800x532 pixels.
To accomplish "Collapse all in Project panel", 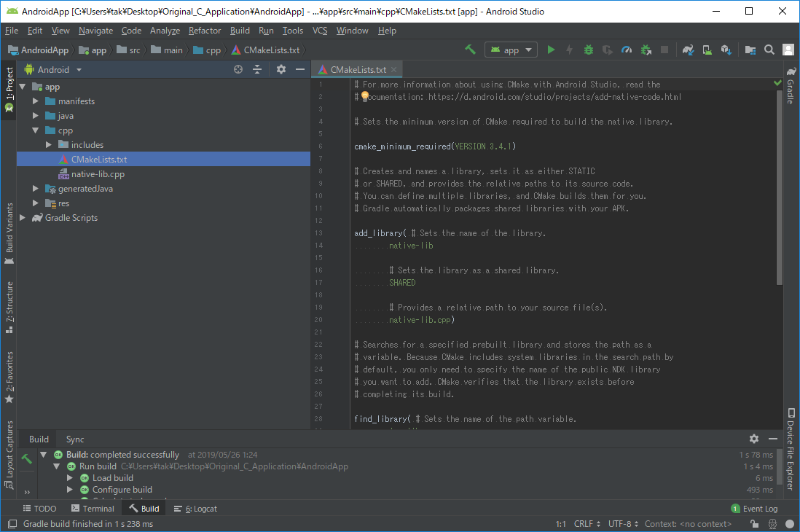I will pyautogui.click(x=257, y=69).
